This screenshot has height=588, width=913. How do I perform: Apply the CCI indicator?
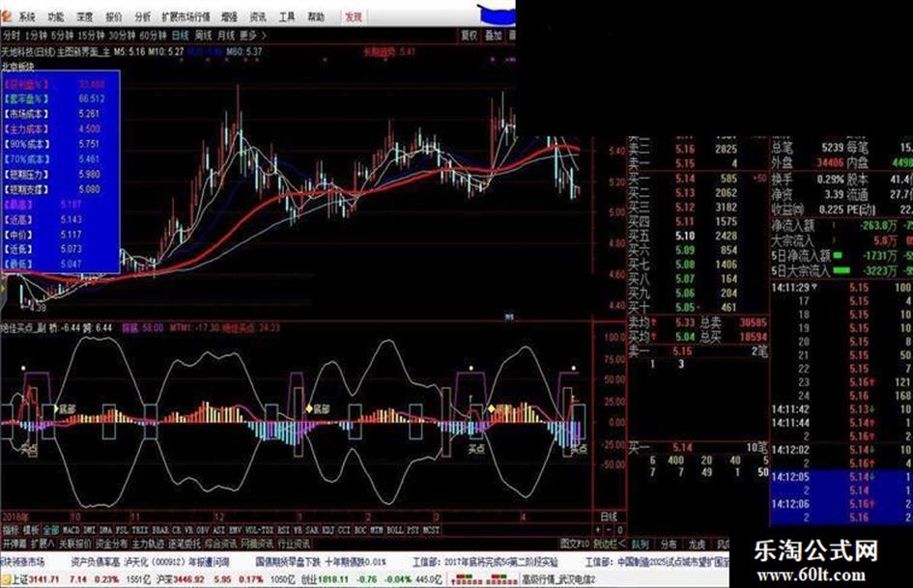(x=345, y=530)
